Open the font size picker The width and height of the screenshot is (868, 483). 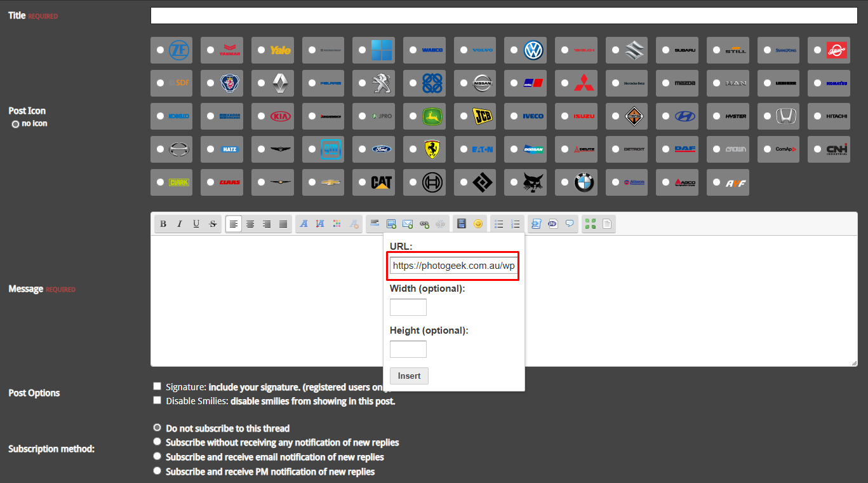[321, 224]
